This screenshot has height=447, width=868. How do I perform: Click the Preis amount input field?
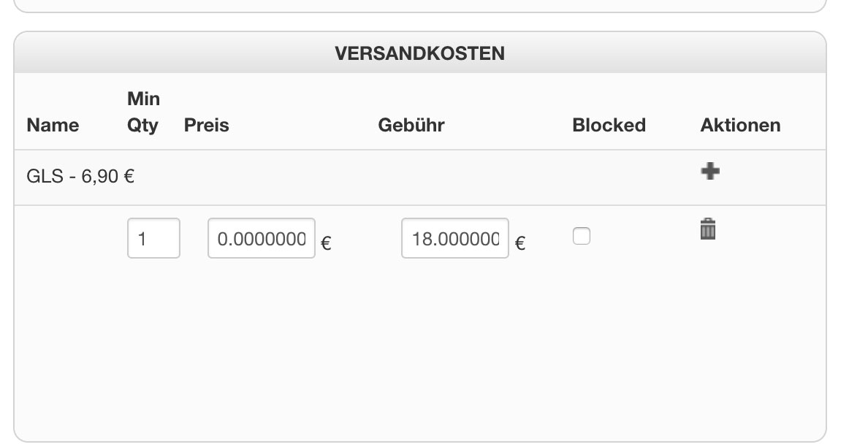click(x=261, y=238)
